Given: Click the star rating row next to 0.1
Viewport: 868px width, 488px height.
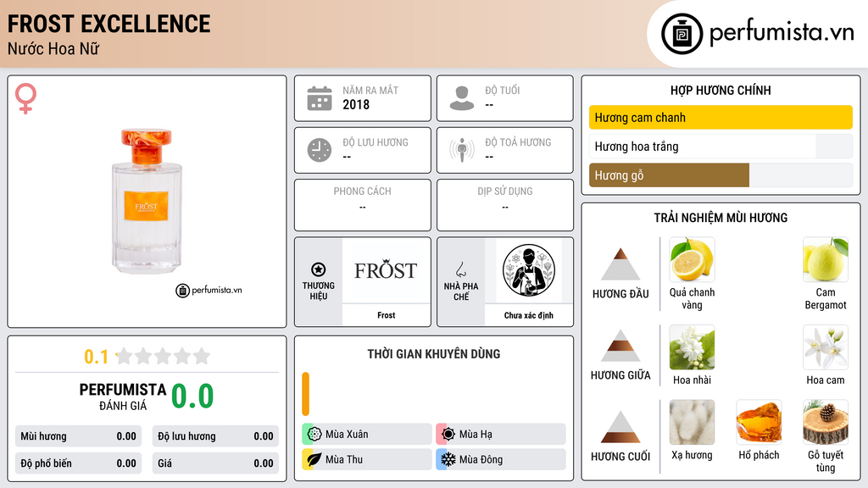Looking at the screenshot, I should [x=164, y=357].
